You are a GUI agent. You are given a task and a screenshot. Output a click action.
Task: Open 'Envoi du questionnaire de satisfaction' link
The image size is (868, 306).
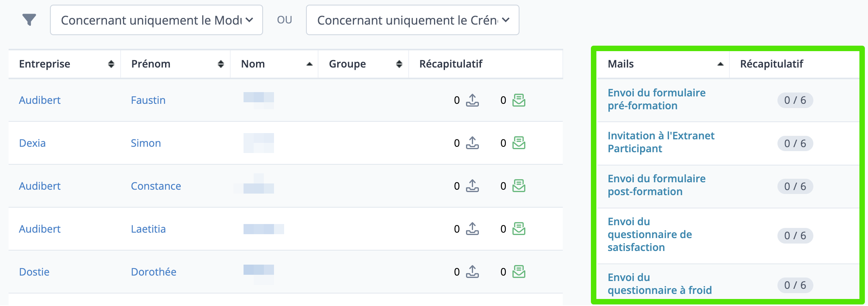click(650, 235)
